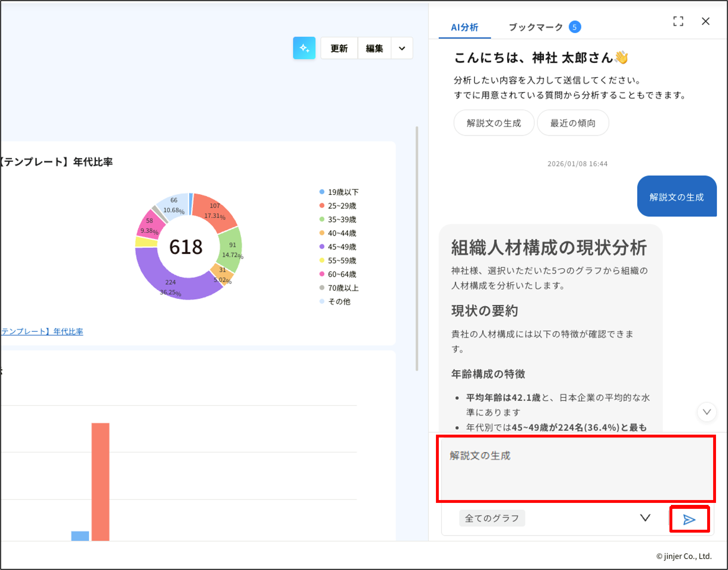Click the 編集 edit button
Screen dimensions: 728x570
tap(374, 48)
